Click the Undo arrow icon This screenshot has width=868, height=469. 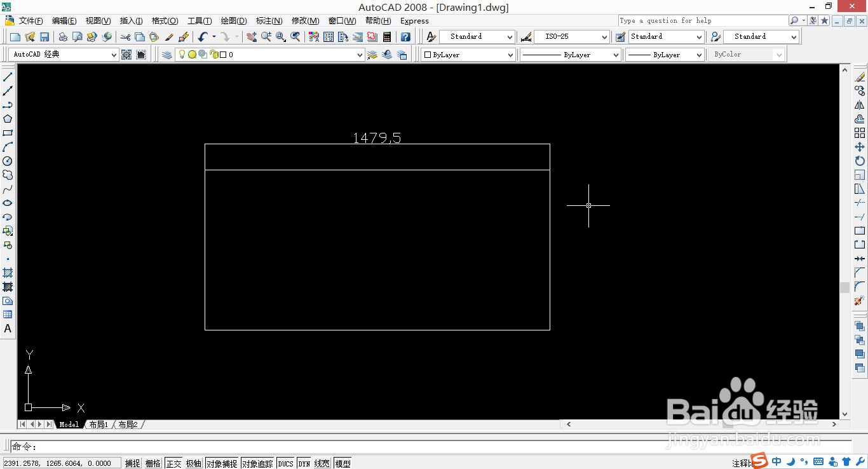point(203,37)
